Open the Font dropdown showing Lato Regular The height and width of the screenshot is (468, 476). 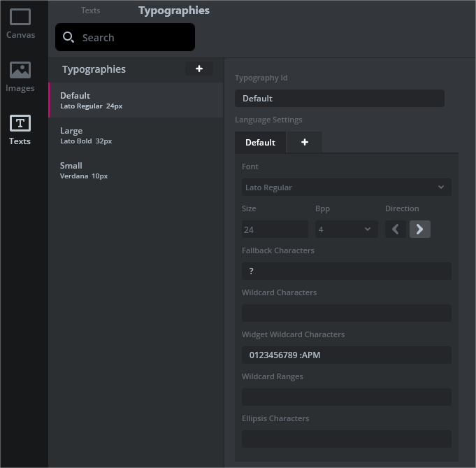pyautogui.click(x=347, y=187)
